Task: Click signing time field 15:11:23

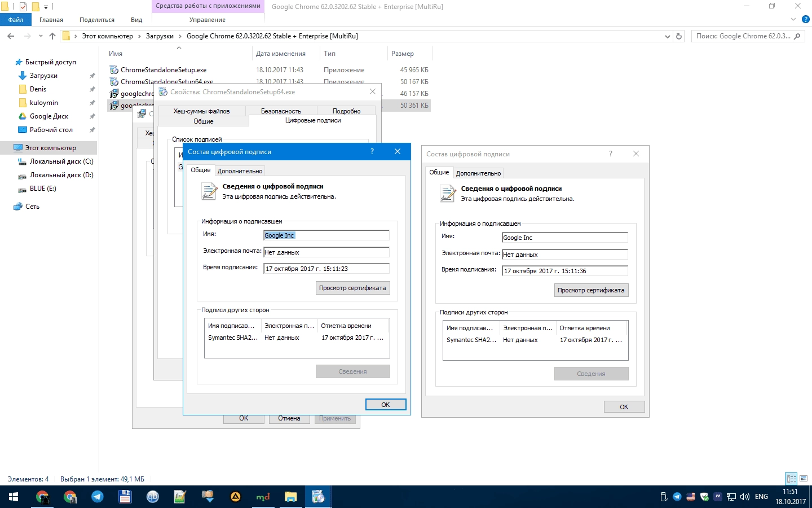Action: point(326,269)
